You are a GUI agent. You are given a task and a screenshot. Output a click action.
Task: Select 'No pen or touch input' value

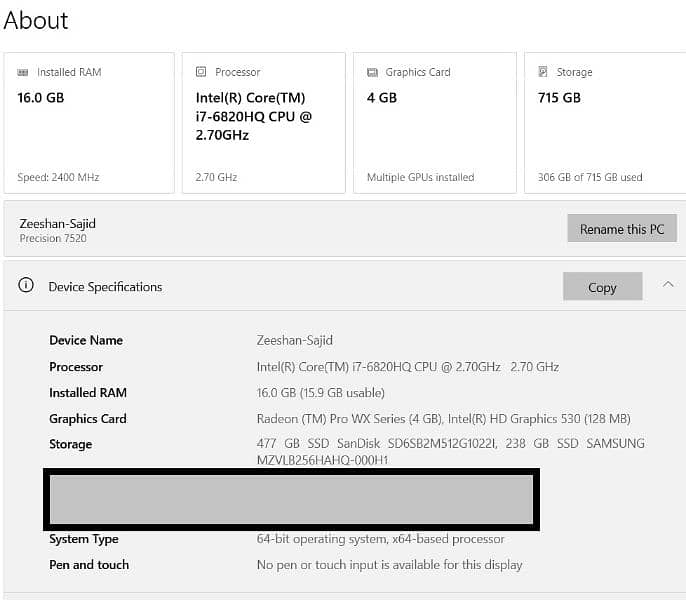point(389,565)
